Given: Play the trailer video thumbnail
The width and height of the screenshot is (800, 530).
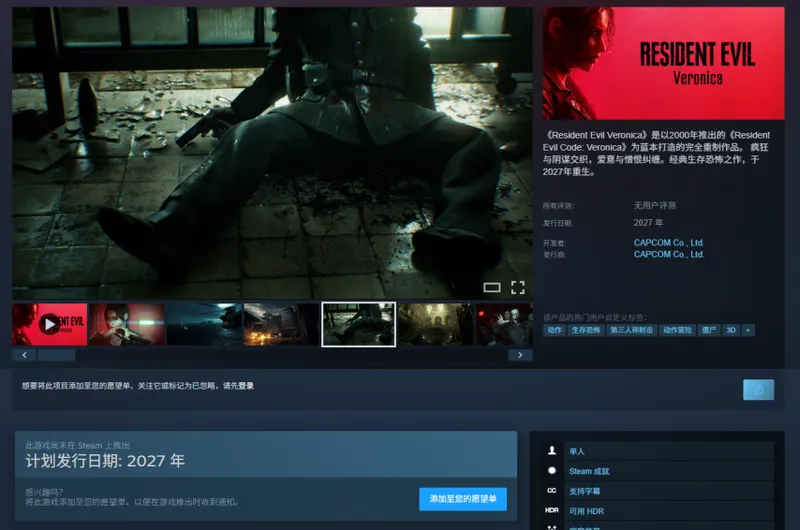Looking at the screenshot, I should point(49,324).
